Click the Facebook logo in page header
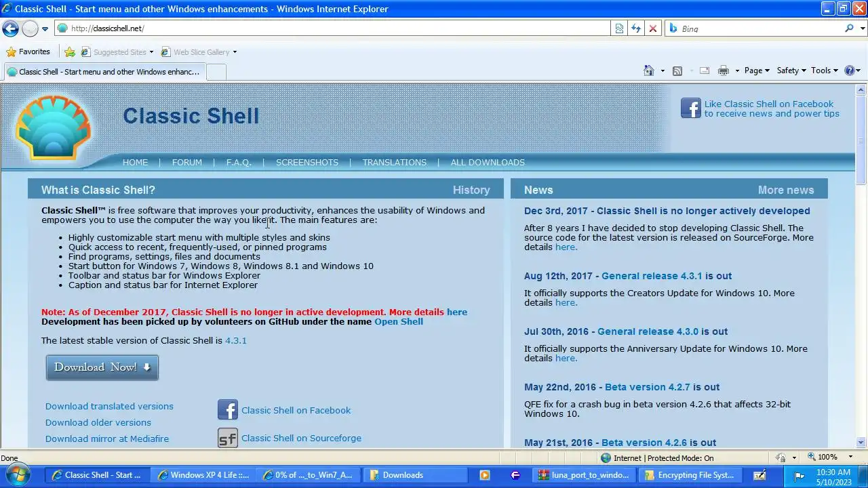This screenshot has height=488, width=868. tap(690, 108)
